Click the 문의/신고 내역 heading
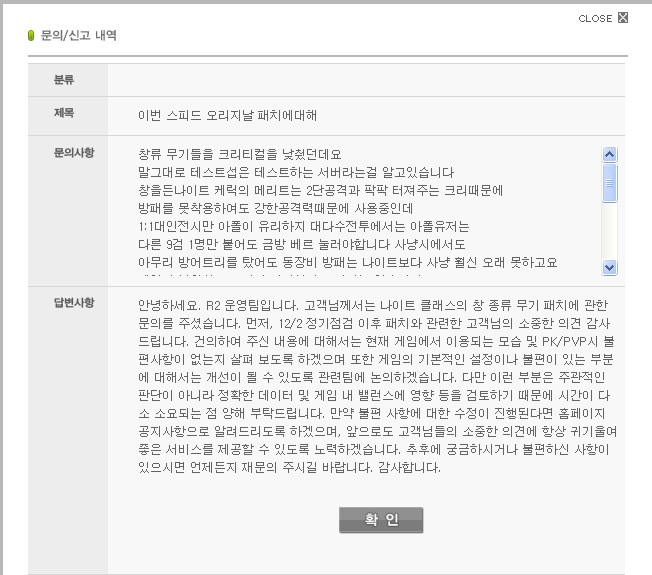 coord(78,36)
